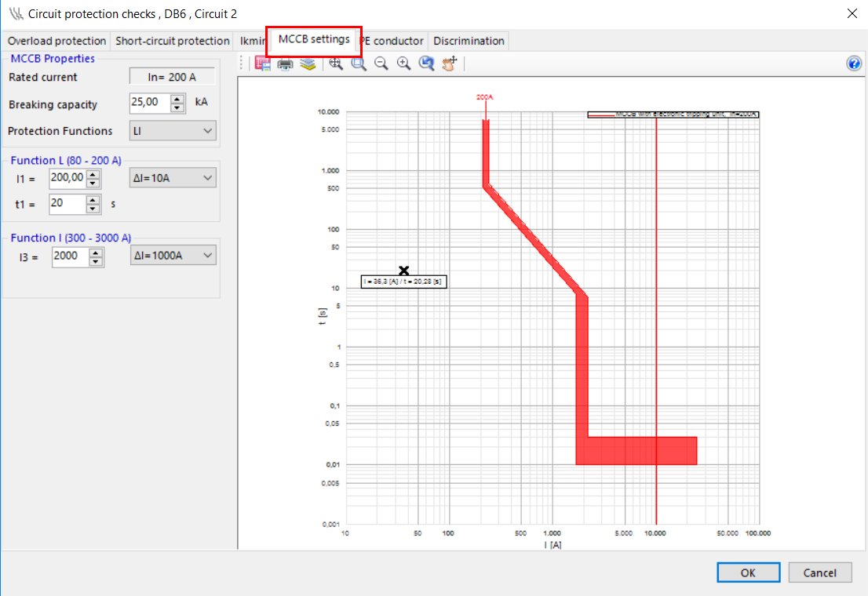Screen dimensions: 868x596
Task: Open the Discrimination tab
Action: click(x=469, y=41)
